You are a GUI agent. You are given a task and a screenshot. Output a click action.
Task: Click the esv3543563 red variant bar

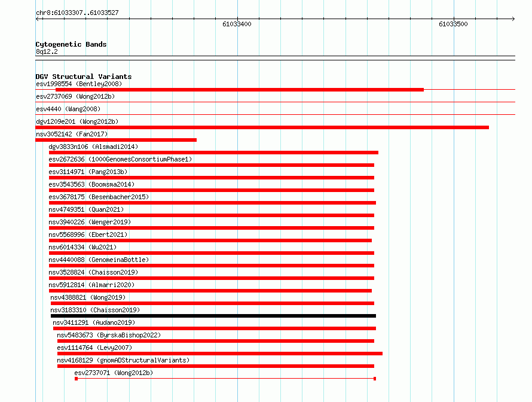click(x=212, y=190)
